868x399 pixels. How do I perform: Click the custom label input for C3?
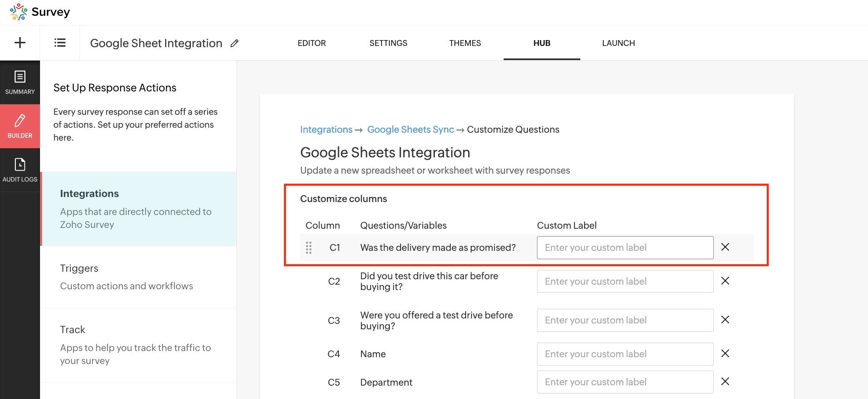(x=625, y=320)
